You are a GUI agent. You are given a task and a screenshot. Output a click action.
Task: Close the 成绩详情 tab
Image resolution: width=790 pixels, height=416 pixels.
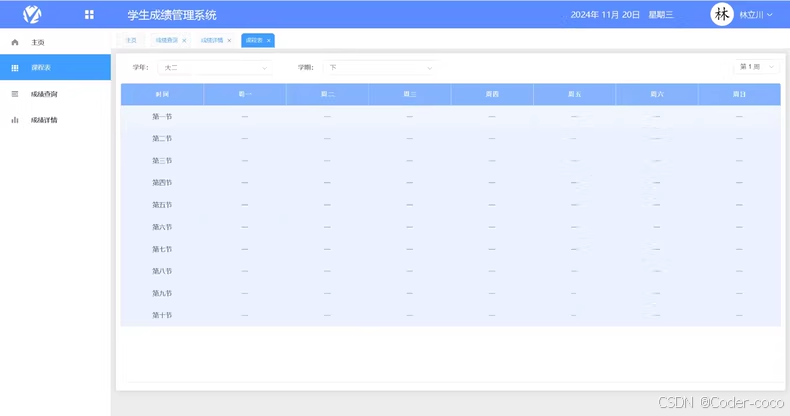(x=229, y=41)
